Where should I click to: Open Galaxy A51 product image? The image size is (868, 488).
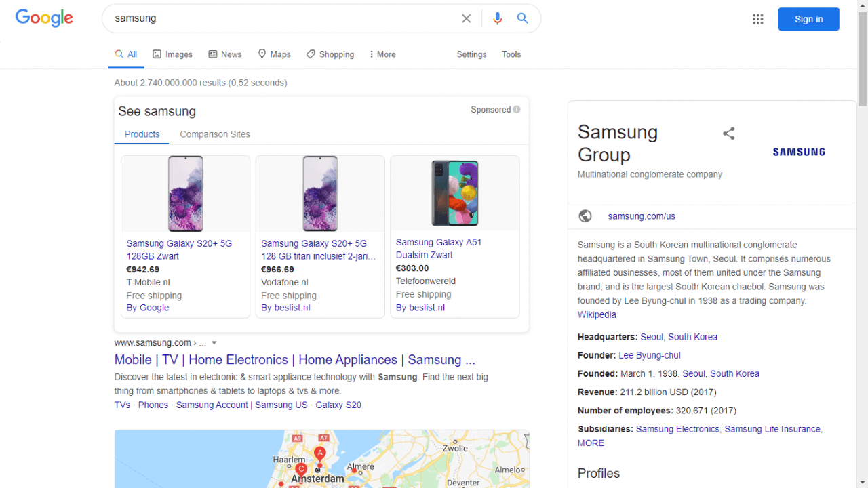coord(455,194)
